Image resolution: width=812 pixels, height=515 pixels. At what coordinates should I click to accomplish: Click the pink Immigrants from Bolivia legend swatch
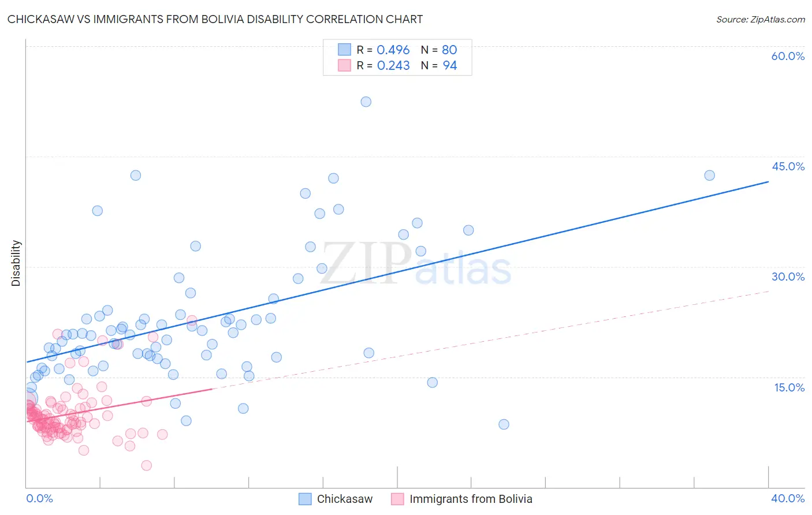point(397,499)
